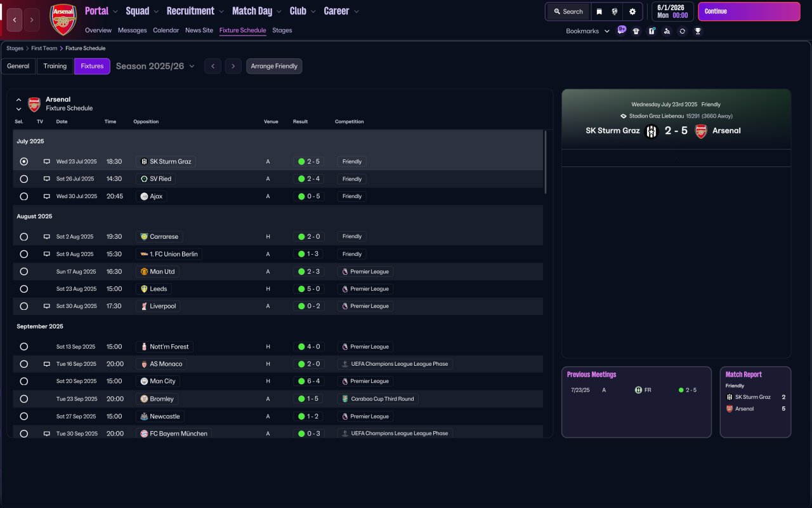Click the Carrarese club badge

pos(144,237)
